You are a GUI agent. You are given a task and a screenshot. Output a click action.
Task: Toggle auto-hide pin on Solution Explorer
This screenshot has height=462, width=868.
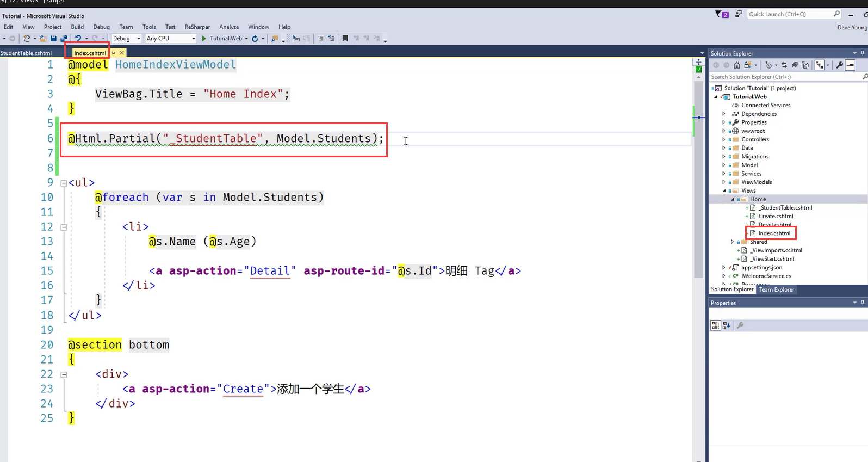tap(863, 53)
